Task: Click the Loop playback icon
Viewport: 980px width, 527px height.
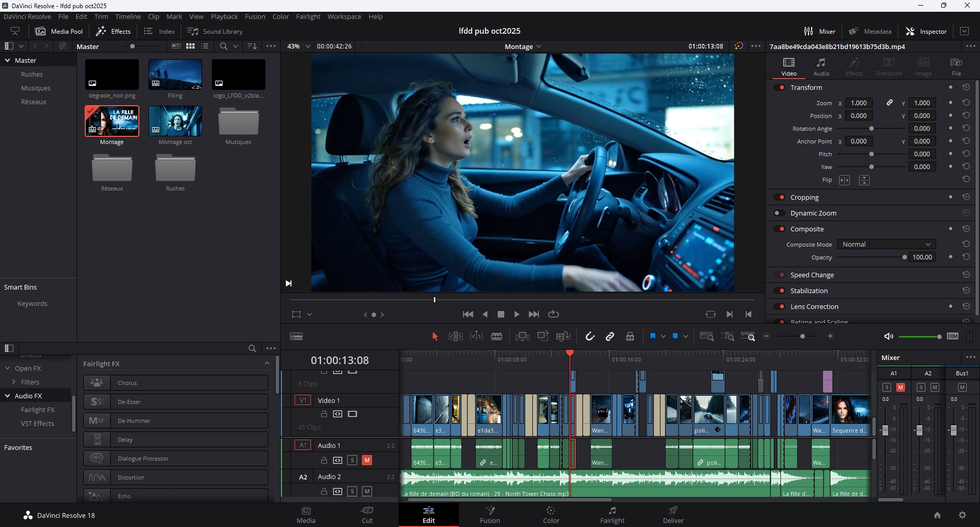Action: [553, 314]
